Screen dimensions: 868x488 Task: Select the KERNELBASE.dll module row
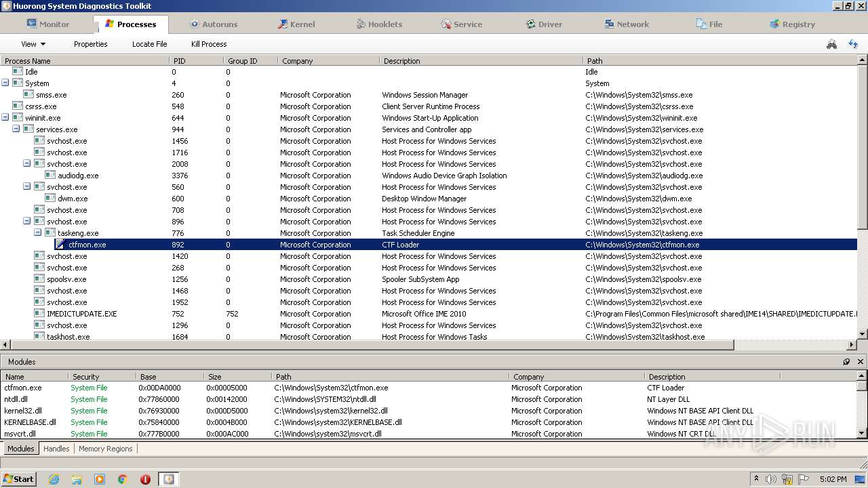429,422
